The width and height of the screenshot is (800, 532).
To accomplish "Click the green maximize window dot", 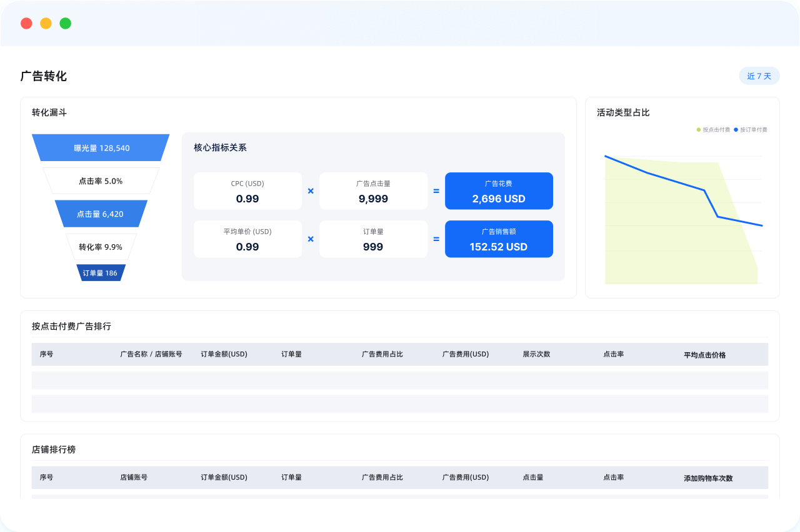I will (x=65, y=23).
